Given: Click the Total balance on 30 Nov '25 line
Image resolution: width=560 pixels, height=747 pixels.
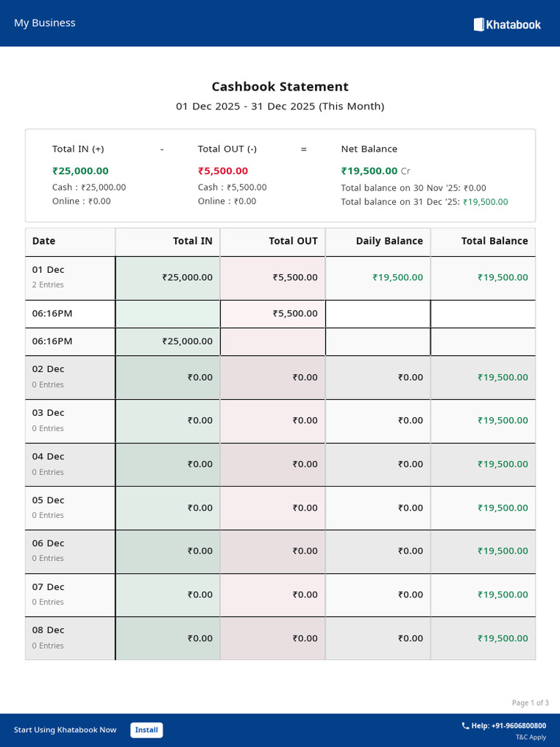Looking at the screenshot, I should pos(413,187).
